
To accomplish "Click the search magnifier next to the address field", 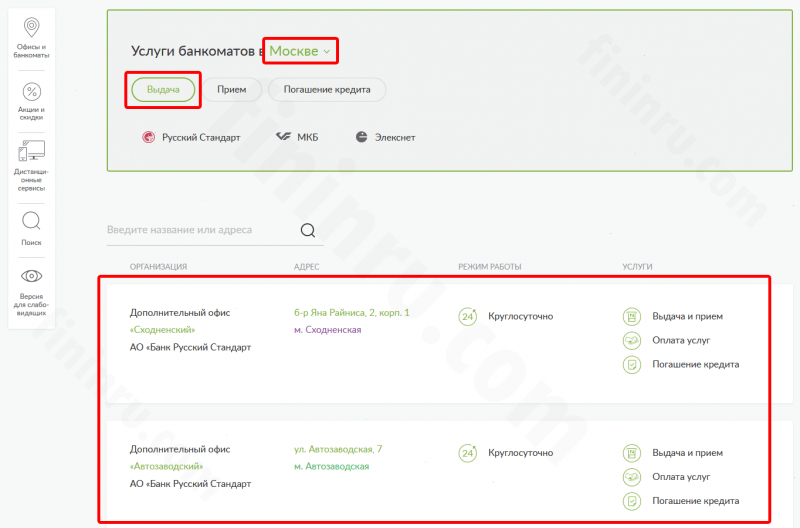I will coord(308,231).
